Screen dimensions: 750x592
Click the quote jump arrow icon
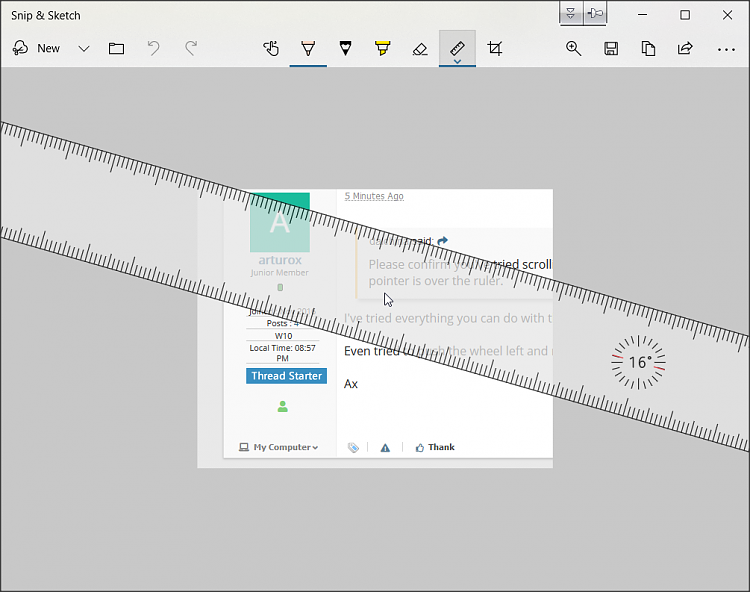click(x=443, y=241)
